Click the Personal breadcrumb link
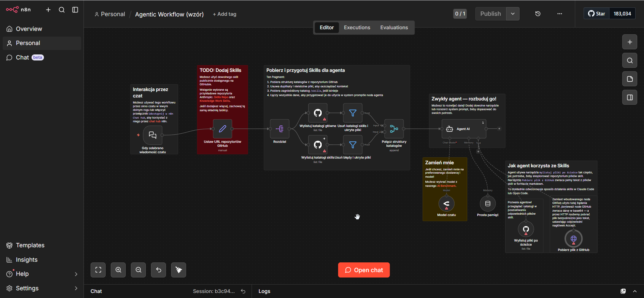The height and width of the screenshot is (298, 644). click(x=110, y=14)
